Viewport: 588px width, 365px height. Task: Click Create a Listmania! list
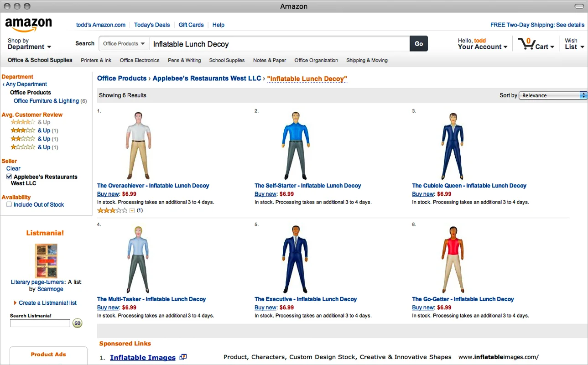tap(47, 303)
